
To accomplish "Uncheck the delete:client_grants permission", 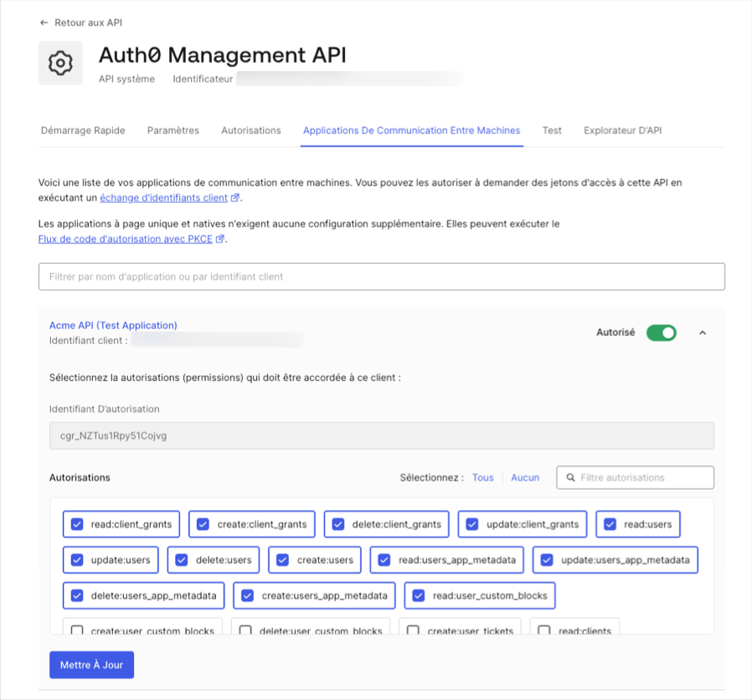I will (x=337, y=524).
